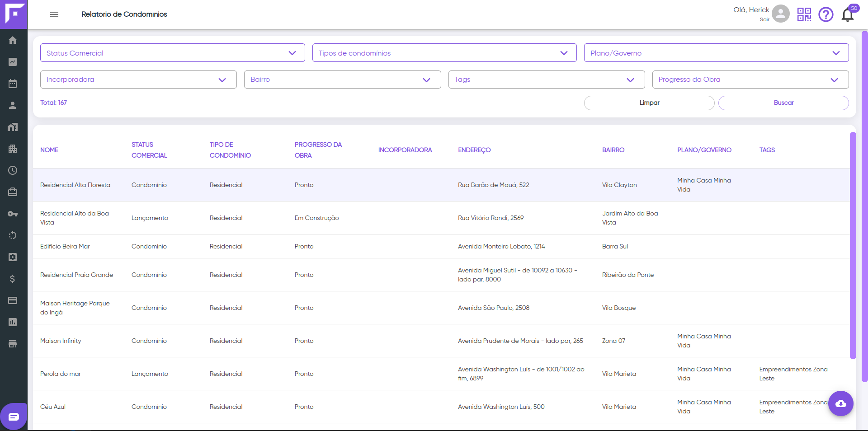Click the app logo in corner
868x431 pixels.
click(14, 14)
